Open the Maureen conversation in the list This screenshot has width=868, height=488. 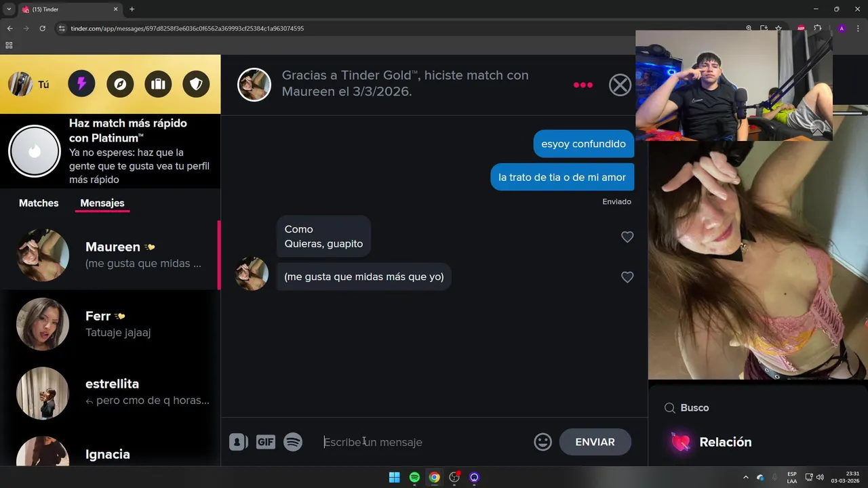coord(110,255)
